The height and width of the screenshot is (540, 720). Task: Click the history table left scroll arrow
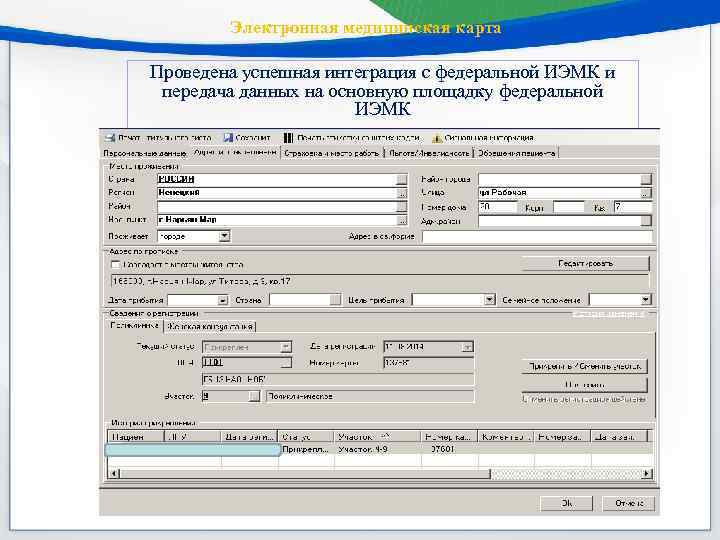[x=114, y=473]
